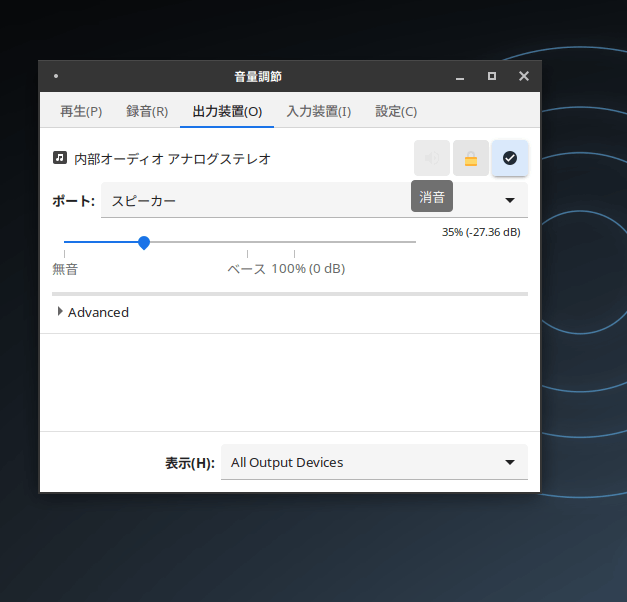This screenshot has width=627, height=602.
Task: Minimize the 音量調節 window
Action: [x=460, y=76]
